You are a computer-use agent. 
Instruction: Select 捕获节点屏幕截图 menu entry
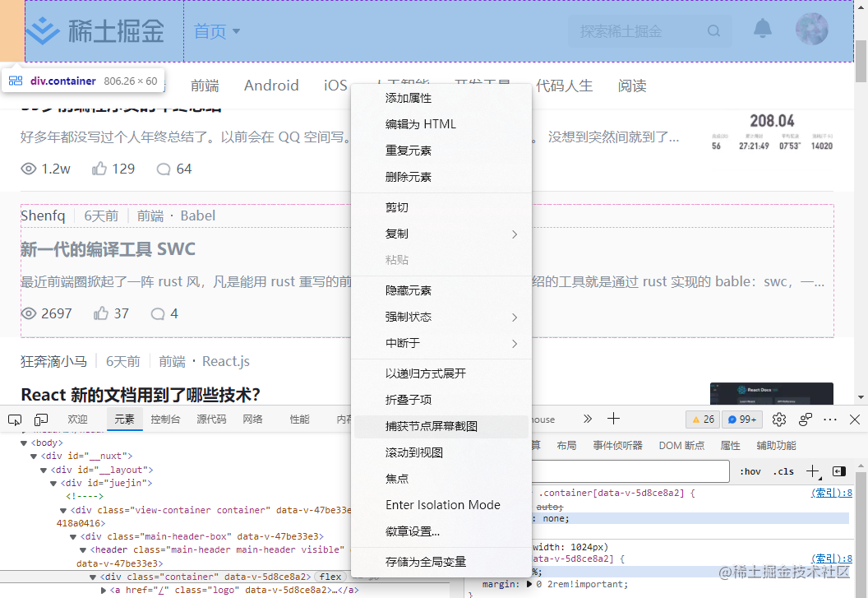441,426
